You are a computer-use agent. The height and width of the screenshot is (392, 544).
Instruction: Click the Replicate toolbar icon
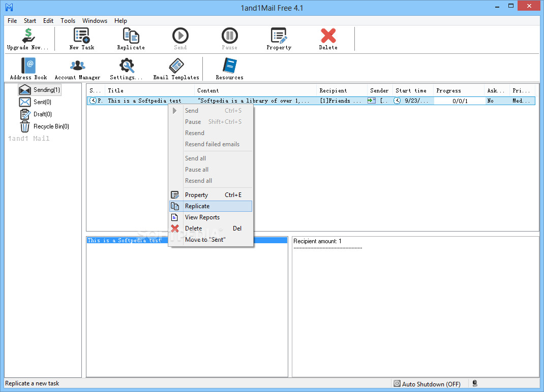131,39
